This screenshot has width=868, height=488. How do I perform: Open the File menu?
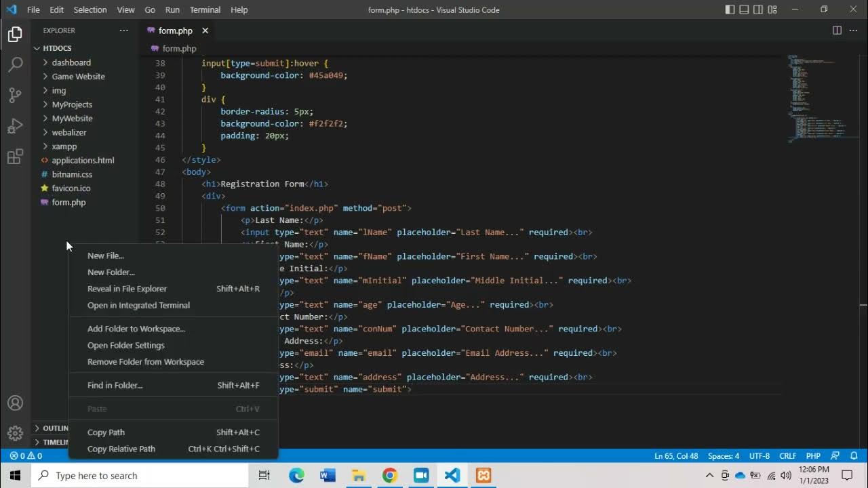[x=33, y=9]
